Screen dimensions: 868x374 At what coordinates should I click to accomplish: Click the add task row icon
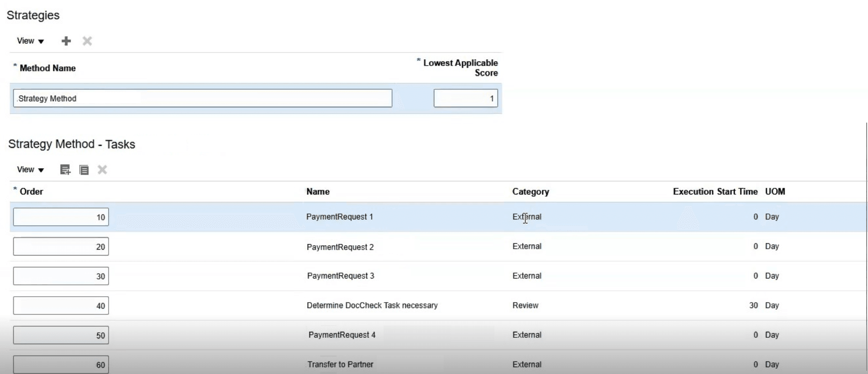tap(65, 170)
